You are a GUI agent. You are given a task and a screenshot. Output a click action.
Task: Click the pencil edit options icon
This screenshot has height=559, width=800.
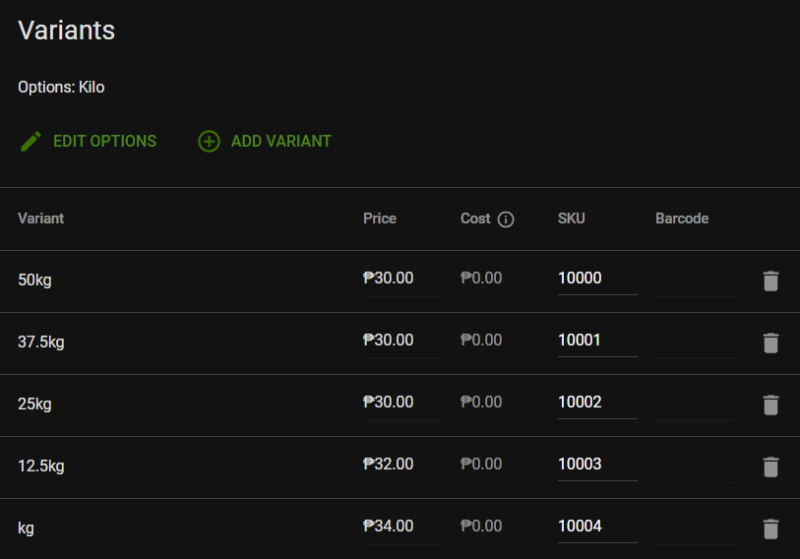coord(31,141)
